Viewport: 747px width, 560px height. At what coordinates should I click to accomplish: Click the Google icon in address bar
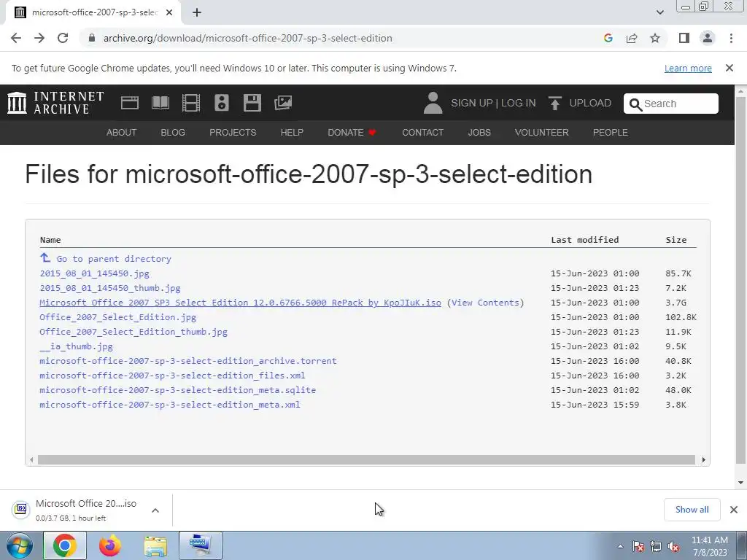[608, 38]
